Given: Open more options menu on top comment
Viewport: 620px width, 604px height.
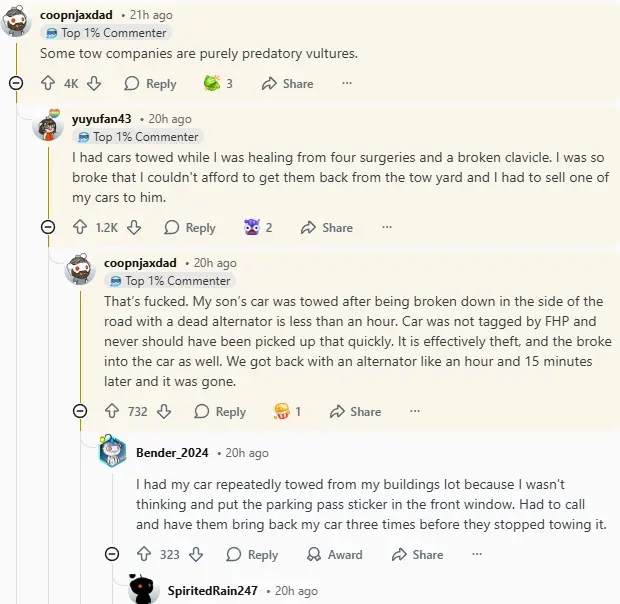Looking at the screenshot, I should coord(347,84).
